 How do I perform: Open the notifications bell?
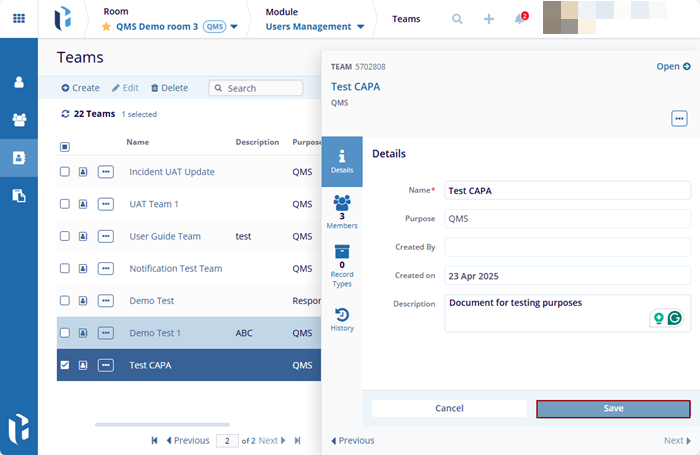coord(520,19)
